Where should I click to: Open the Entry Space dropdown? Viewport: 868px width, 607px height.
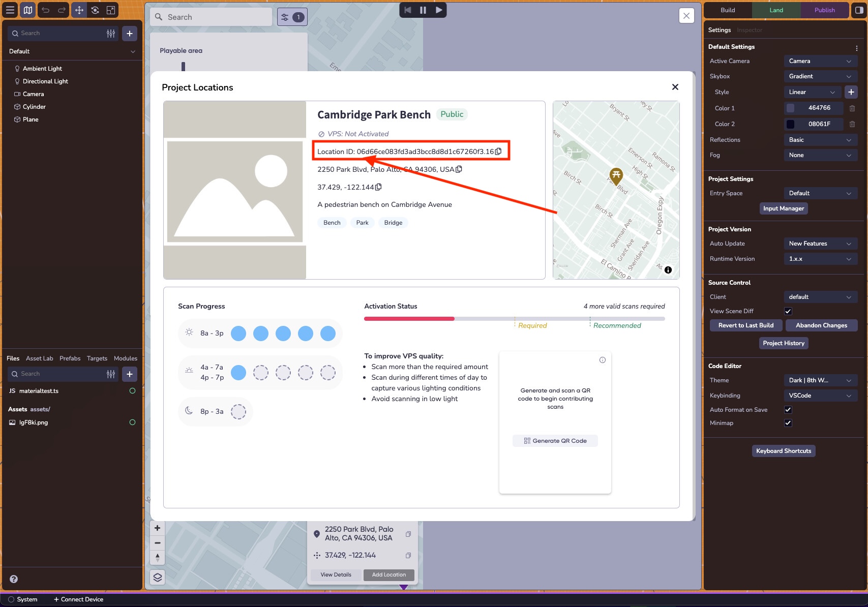820,193
